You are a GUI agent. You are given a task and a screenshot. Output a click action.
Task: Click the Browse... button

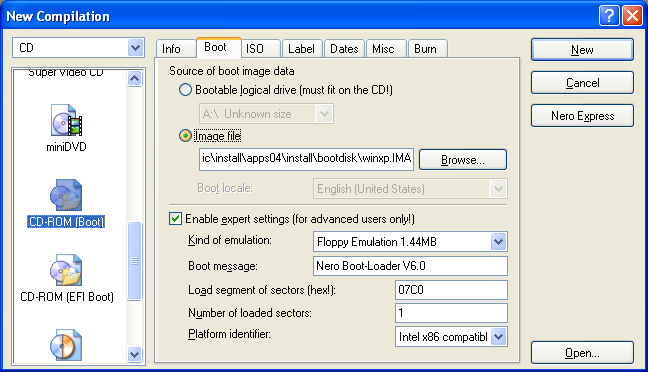(463, 160)
